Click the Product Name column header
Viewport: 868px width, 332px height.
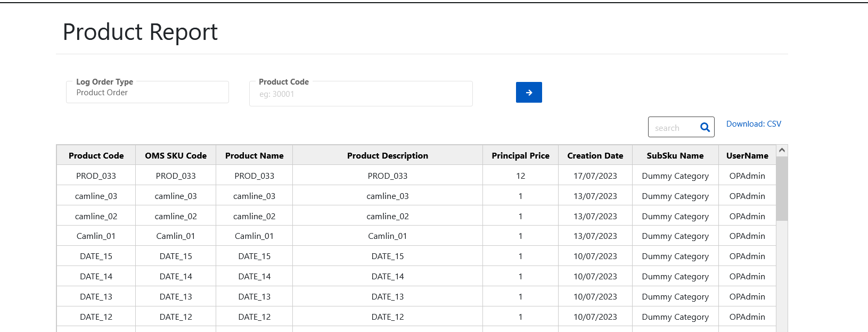point(254,155)
